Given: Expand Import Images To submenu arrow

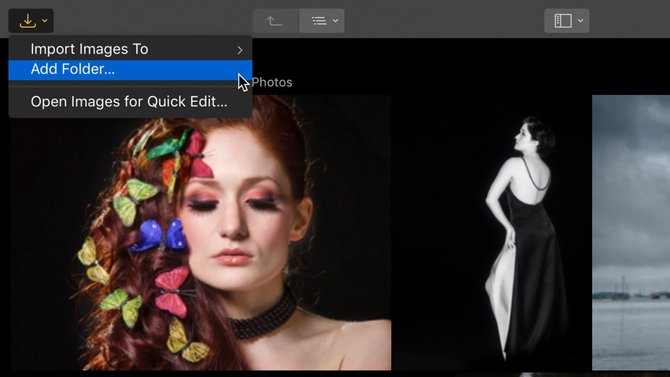Looking at the screenshot, I should (240, 50).
